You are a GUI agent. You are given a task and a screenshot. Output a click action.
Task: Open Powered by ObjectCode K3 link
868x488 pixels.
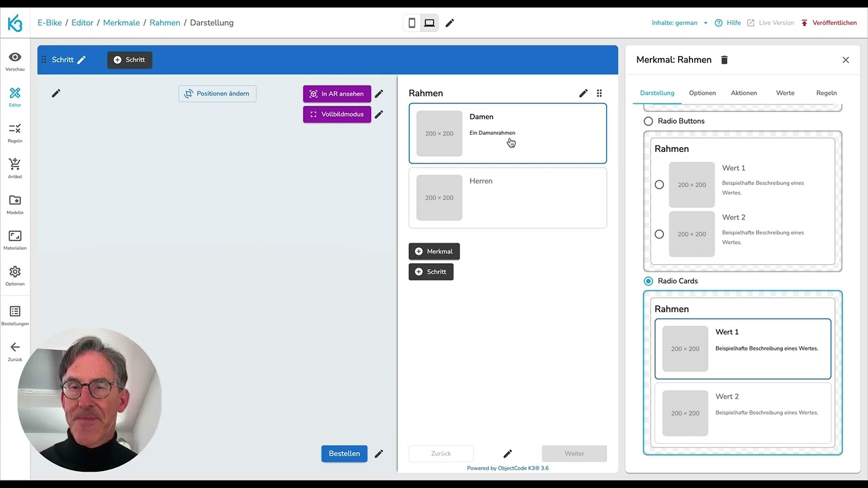(x=508, y=468)
